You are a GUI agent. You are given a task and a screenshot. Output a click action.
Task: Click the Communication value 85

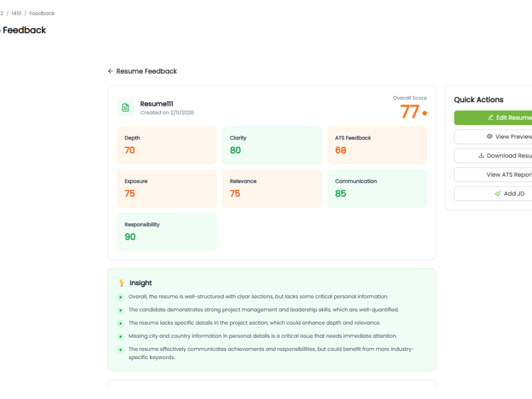[x=340, y=194]
